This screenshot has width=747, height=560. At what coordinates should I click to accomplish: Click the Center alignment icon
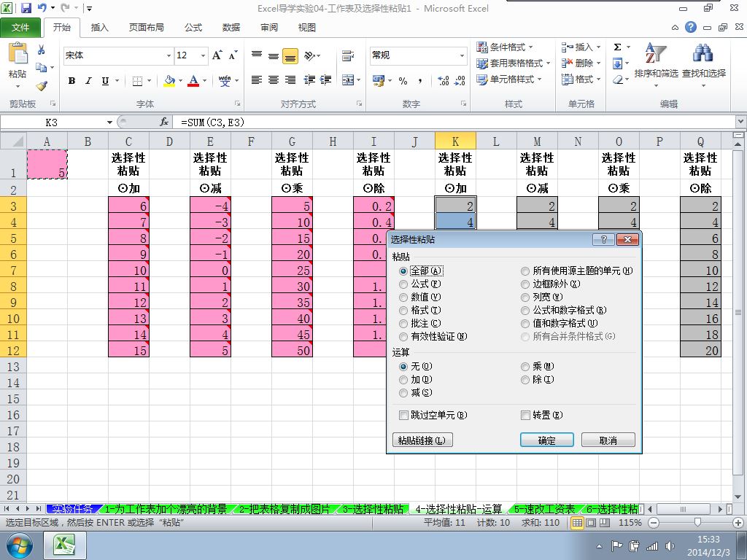[x=274, y=80]
